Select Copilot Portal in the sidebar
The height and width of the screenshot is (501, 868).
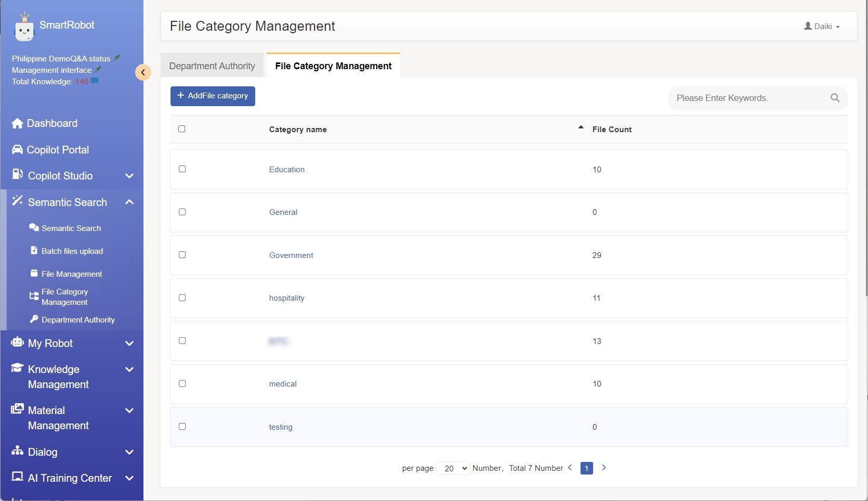pos(57,150)
